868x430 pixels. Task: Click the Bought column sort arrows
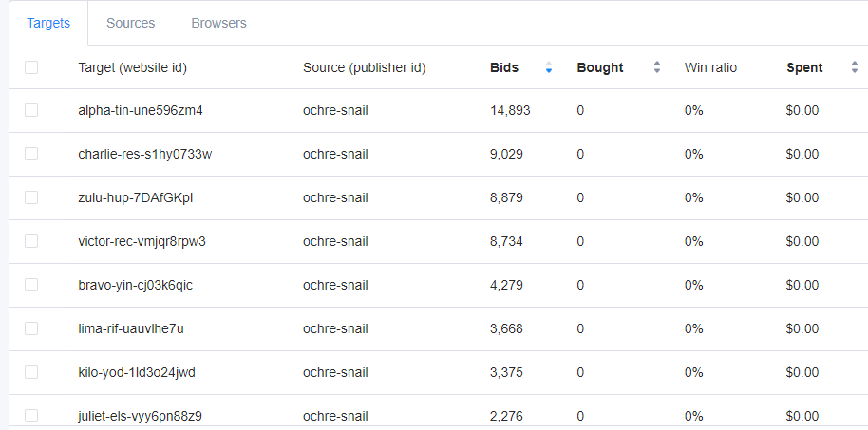(x=657, y=67)
